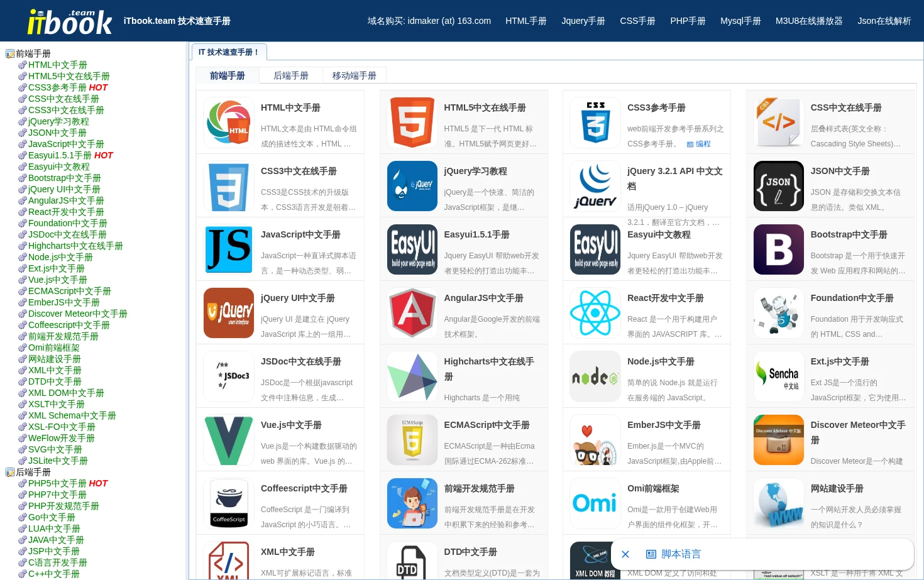Open the ECMAScript yellow shield icon
The height and width of the screenshot is (580, 924).
[x=412, y=440]
